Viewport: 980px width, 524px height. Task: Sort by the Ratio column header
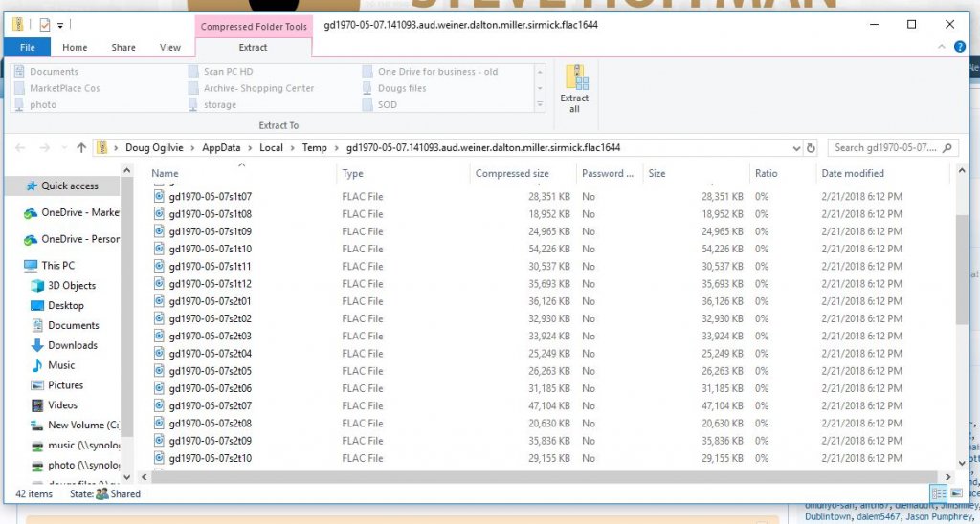click(x=767, y=174)
